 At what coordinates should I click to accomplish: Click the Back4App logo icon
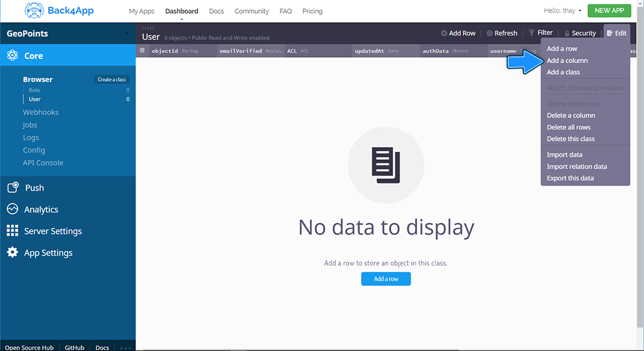pos(34,11)
